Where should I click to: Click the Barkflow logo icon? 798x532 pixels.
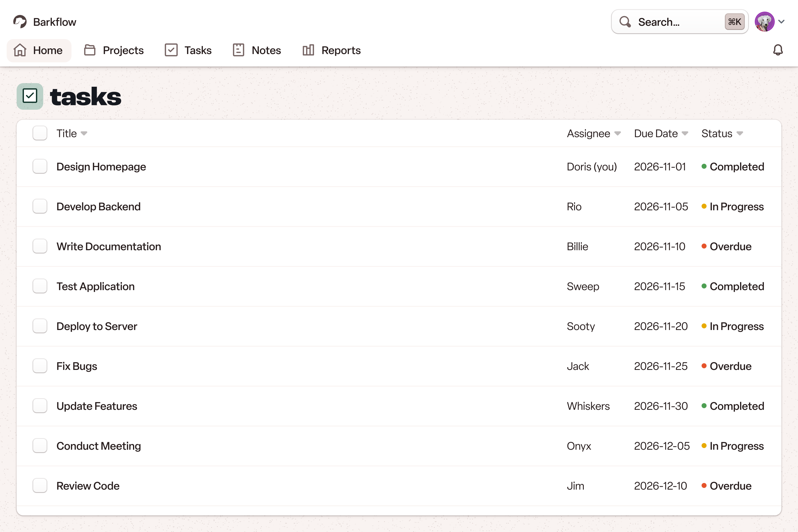(20, 22)
